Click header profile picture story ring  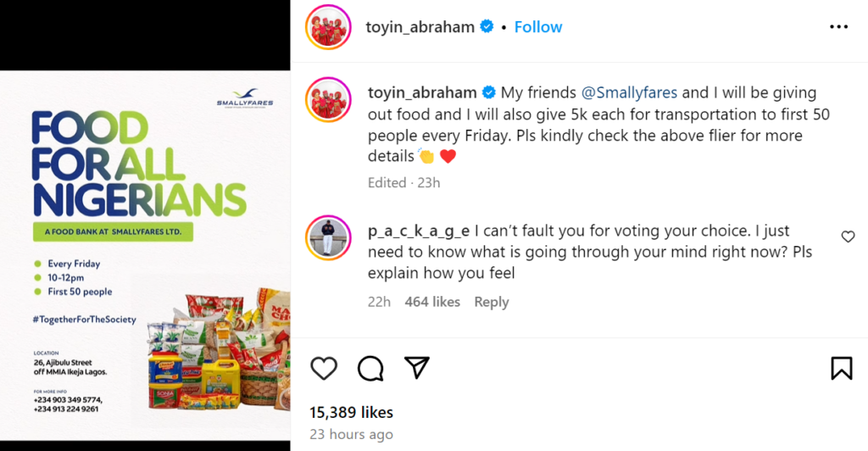click(327, 27)
